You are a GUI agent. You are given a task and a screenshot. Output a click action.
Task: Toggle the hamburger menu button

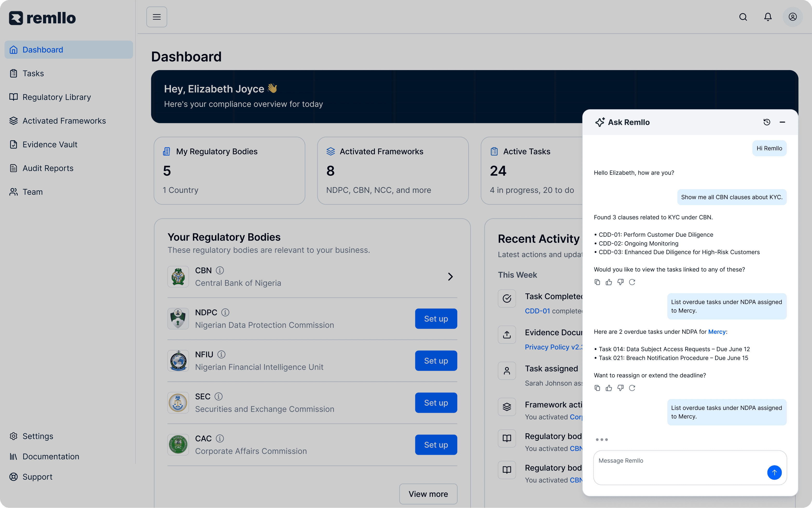pyautogui.click(x=156, y=17)
